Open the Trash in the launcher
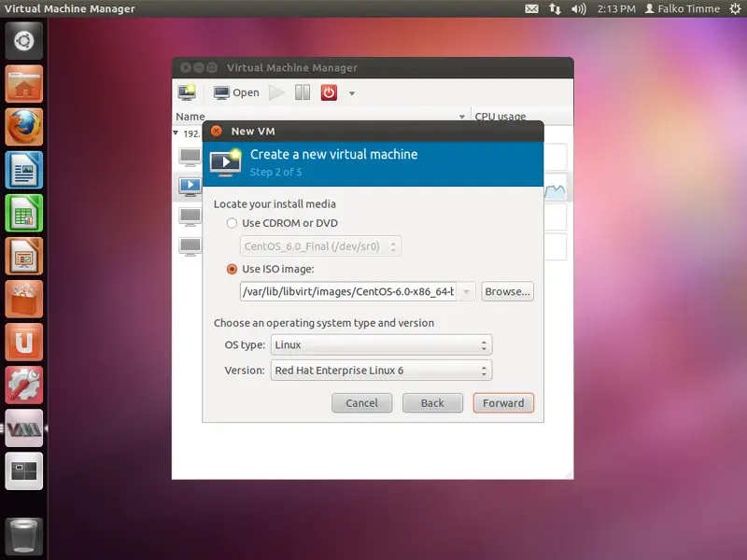Screen dimensions: 747x560 [24, 537]
